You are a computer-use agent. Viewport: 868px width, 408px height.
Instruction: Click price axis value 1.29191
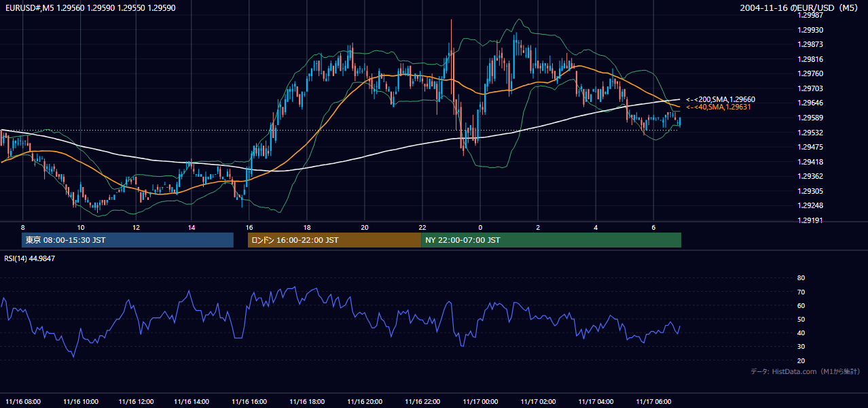click(811, 220)
